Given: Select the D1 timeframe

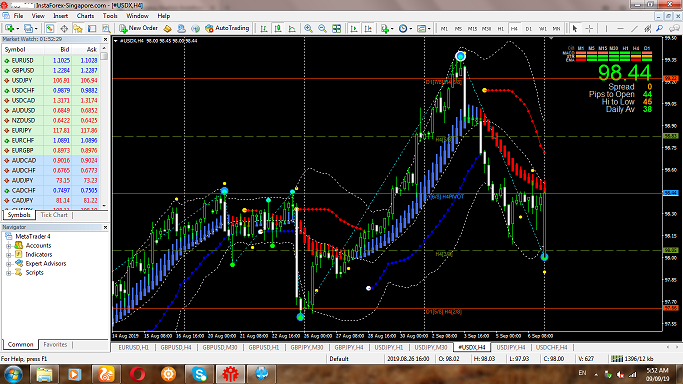Looking at the screenshot, I should (x=528, y=28).
